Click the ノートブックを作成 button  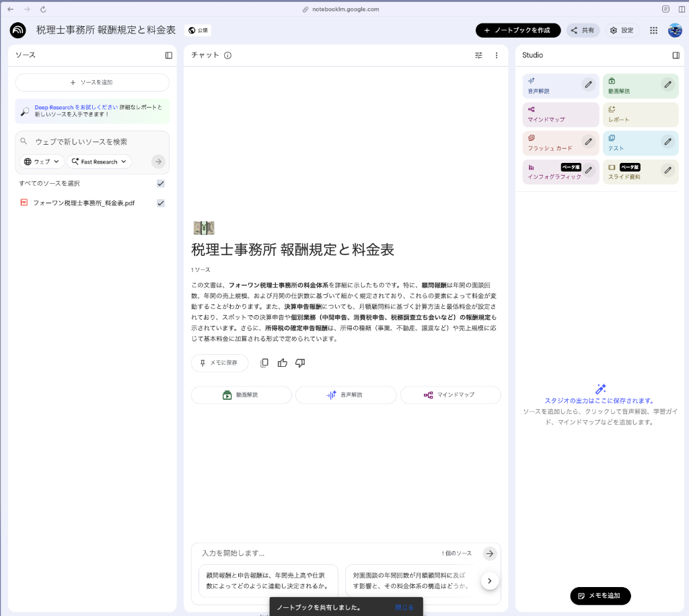tap(517, 30)
